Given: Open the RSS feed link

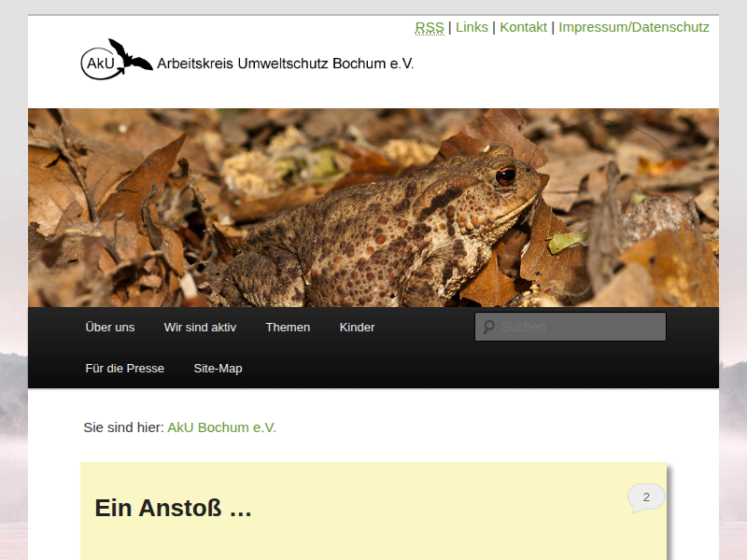Looking at the screenshot, I should pyautogui.click(x=430, y=27).
